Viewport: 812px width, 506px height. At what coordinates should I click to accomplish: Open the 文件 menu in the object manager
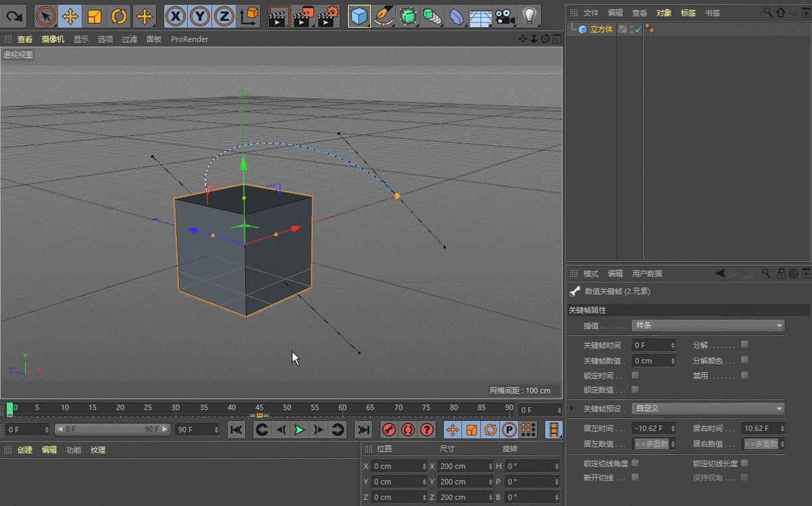[590, 12]
